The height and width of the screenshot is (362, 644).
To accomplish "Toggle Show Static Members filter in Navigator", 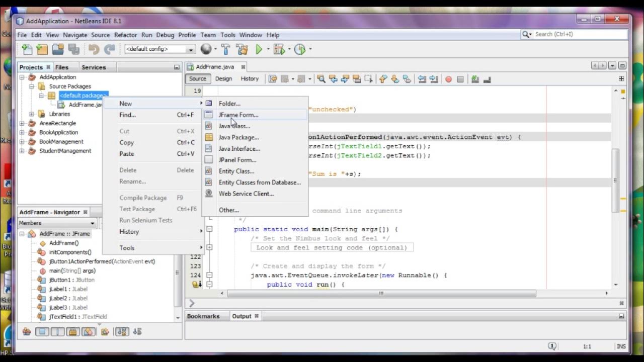I will click(x=57, y=331).
